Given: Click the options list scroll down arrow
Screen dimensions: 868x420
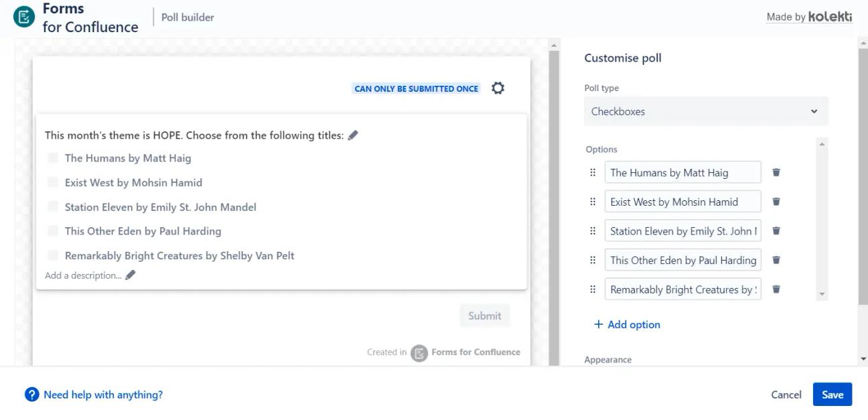Looking at the screenshot, I should tap(822, 294).
